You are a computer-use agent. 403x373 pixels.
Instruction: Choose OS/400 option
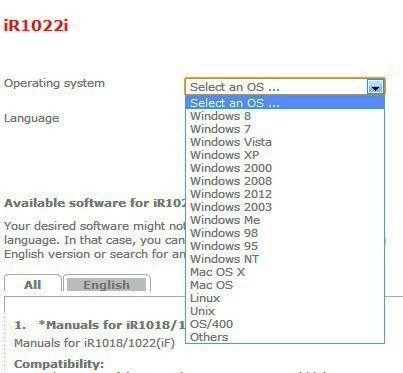point(285,324)
